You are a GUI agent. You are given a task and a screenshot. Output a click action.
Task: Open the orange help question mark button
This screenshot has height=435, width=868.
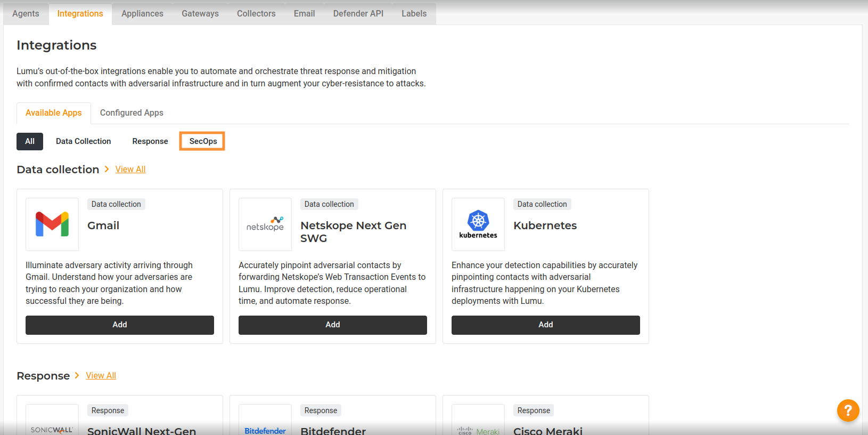pos(848,410)
